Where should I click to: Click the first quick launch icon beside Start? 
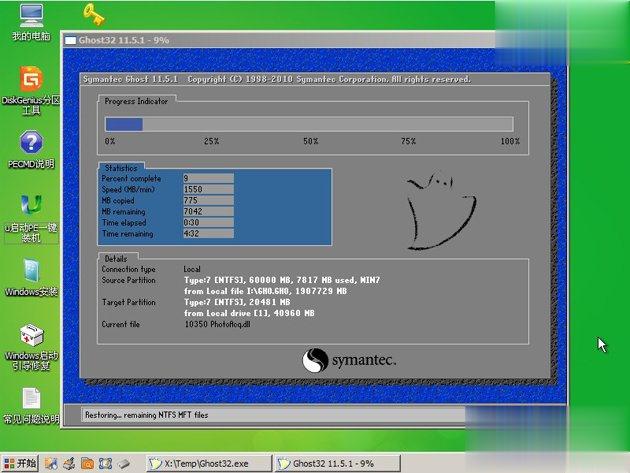[x=51, y=463]
